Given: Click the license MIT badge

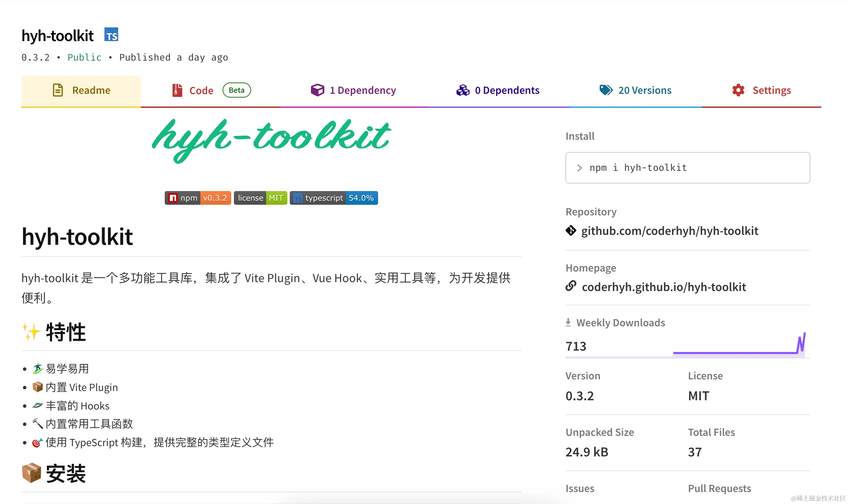Looking at the screenshot, I should 260,198.
